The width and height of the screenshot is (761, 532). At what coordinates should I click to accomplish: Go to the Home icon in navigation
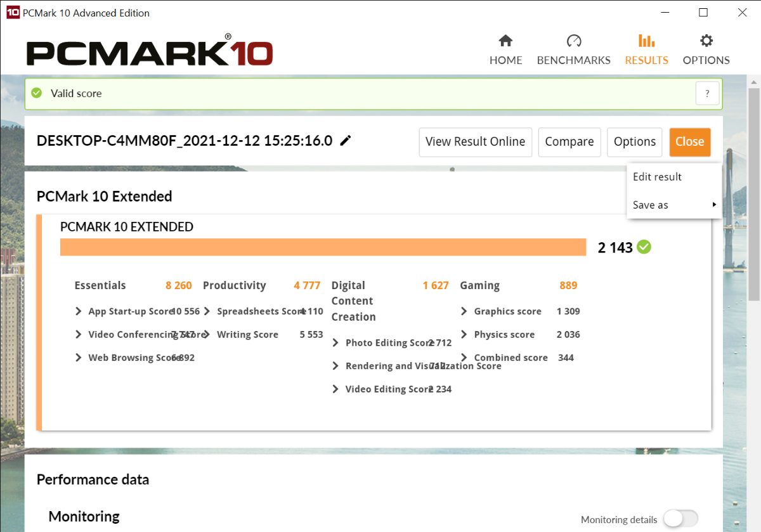505,41
